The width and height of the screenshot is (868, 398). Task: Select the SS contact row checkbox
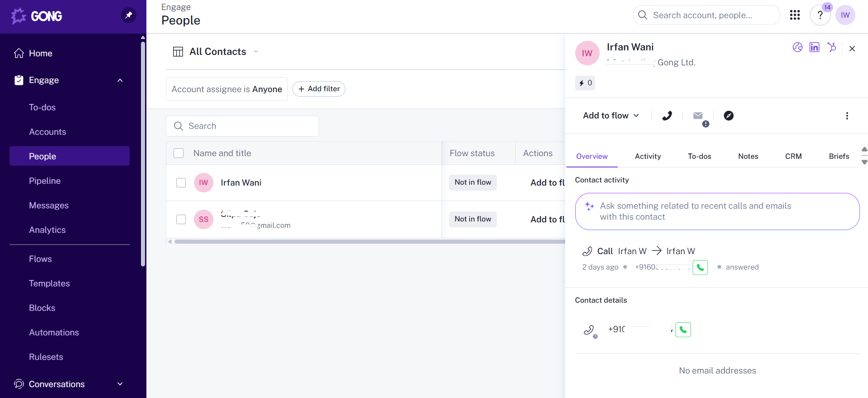tap(181, 219)
